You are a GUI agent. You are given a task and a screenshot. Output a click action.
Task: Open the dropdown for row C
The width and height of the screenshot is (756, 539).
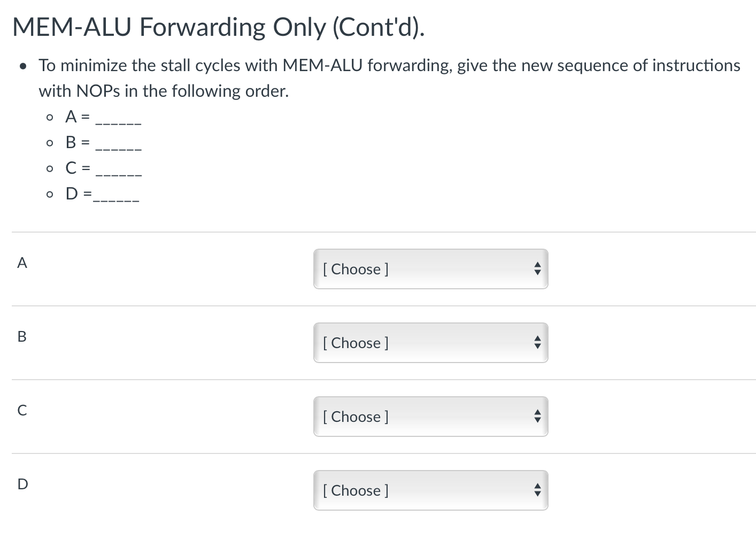pos(431,417)
